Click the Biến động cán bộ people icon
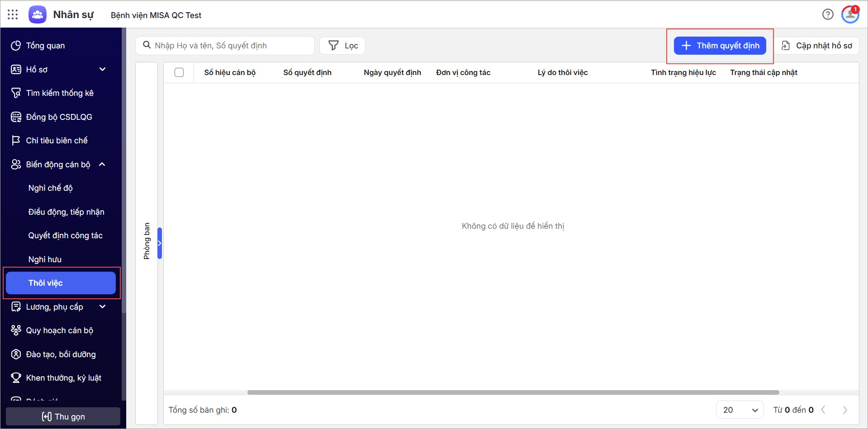 click(x=16, y=165)
